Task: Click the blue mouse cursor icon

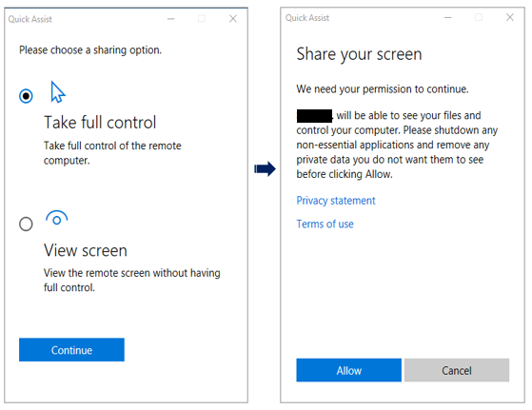Action: tap(58, 92)
